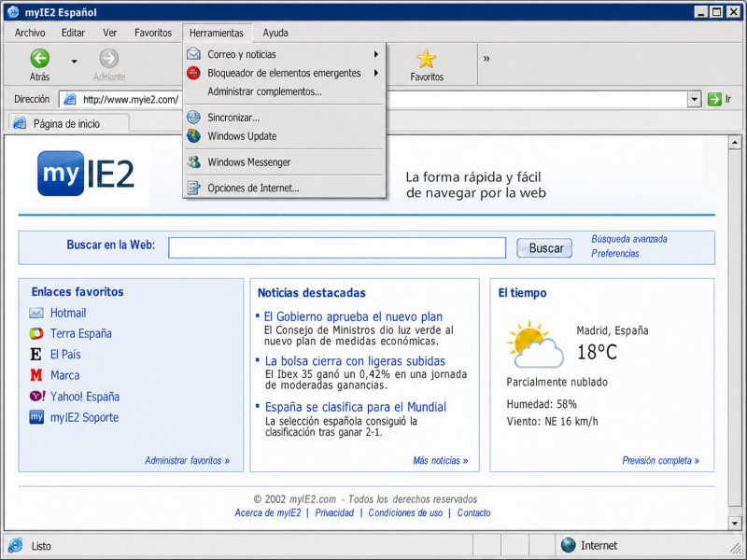This screenshot has height=560, width=747.
Task: Select the Página de inicio tab
Action: point(68,123)
